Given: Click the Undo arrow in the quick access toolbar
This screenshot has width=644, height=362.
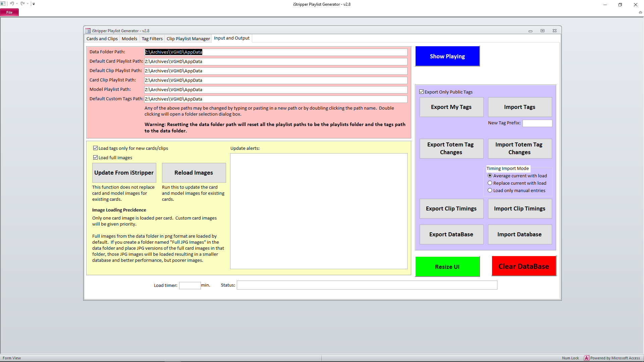Looking at the screenshot, I should (x=12, y=4).
